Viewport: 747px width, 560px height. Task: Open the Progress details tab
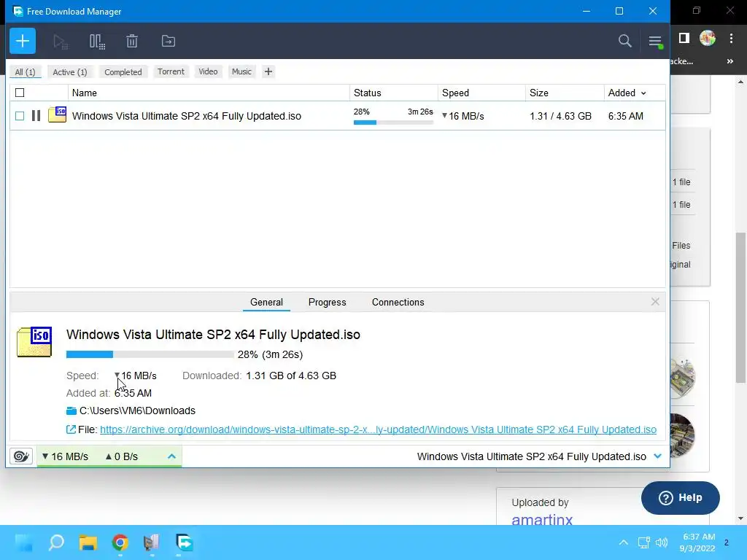point(327,302)
